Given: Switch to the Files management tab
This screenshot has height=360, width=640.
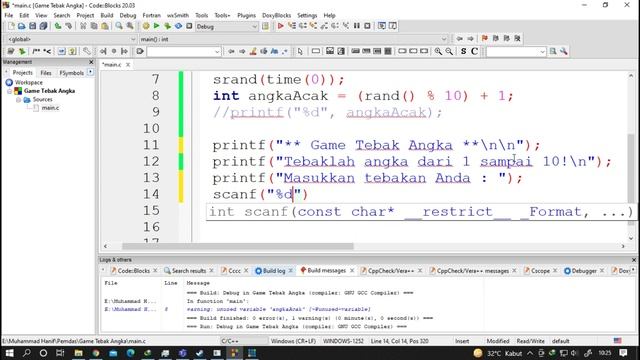Looking at the screenshot, I should pos(46,73).
